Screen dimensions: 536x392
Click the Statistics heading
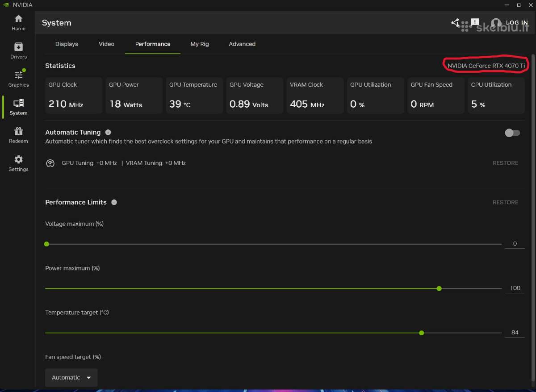pyautogui.click(x=60, y=66)
